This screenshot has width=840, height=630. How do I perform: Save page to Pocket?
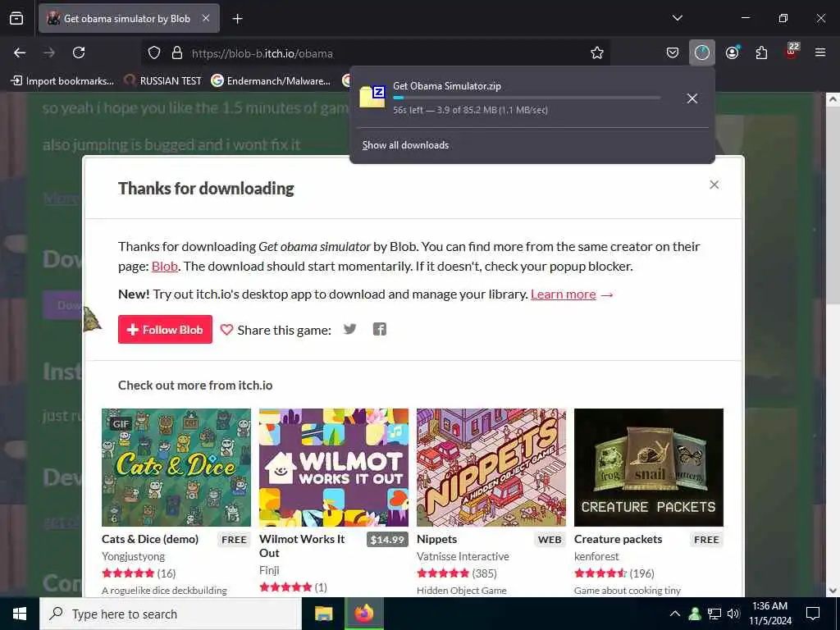pyautogui.click(x=673, y=52)
